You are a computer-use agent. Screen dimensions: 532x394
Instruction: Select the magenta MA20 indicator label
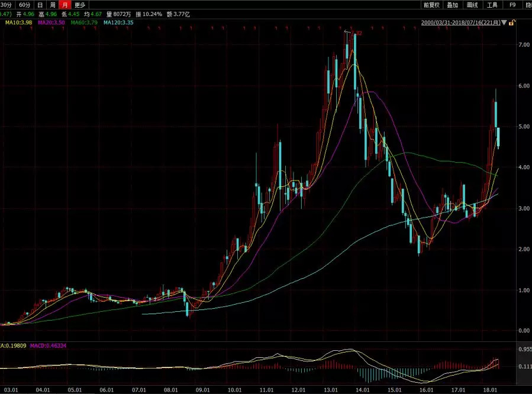[x=53, y=22]
